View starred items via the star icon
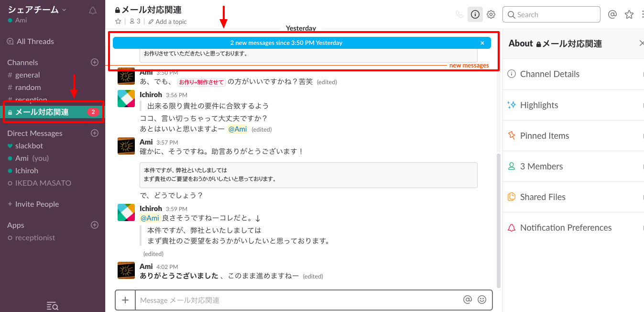The image size is (644, 312). point(629,14)
